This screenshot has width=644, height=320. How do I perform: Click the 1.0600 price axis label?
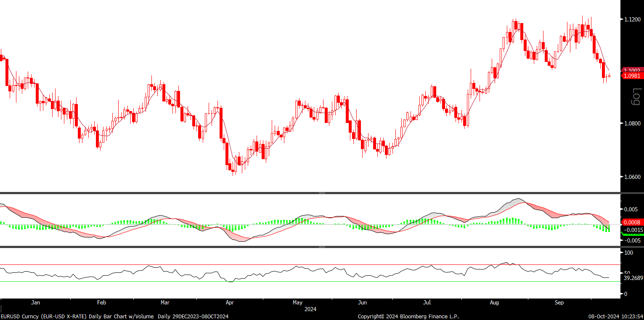click(633, 177)
